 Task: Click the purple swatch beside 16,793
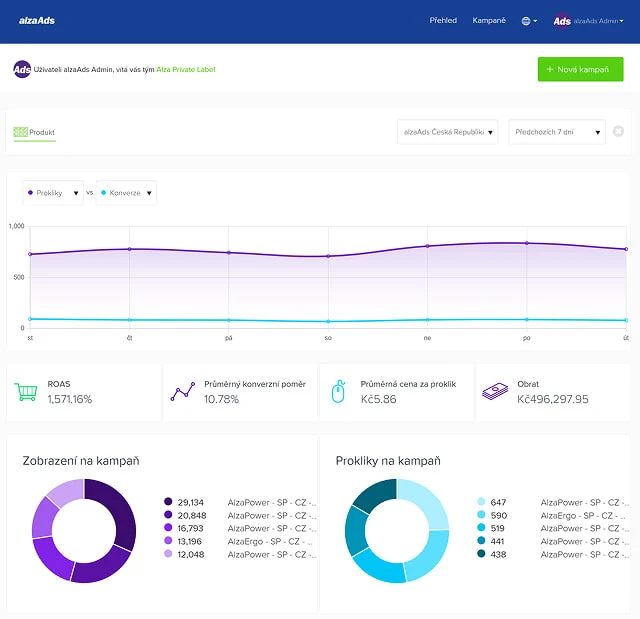click(x=168, y=528)
